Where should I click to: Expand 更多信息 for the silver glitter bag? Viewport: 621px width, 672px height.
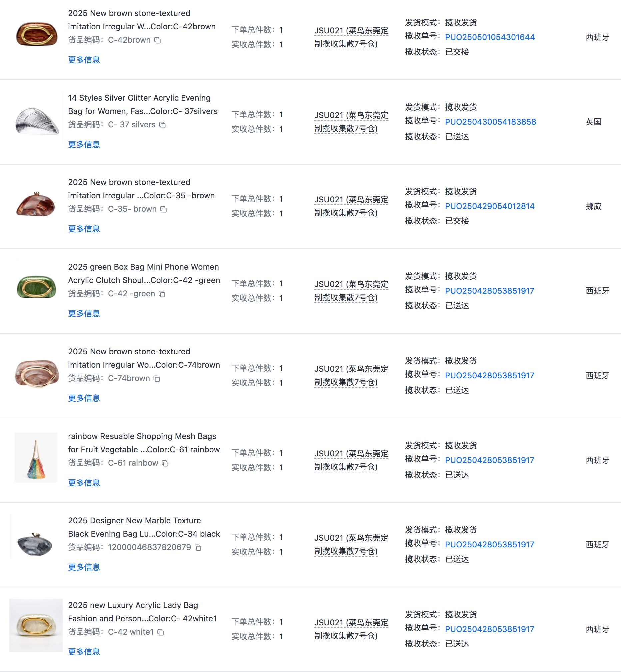pyautogui.click(x=84, y=145)
